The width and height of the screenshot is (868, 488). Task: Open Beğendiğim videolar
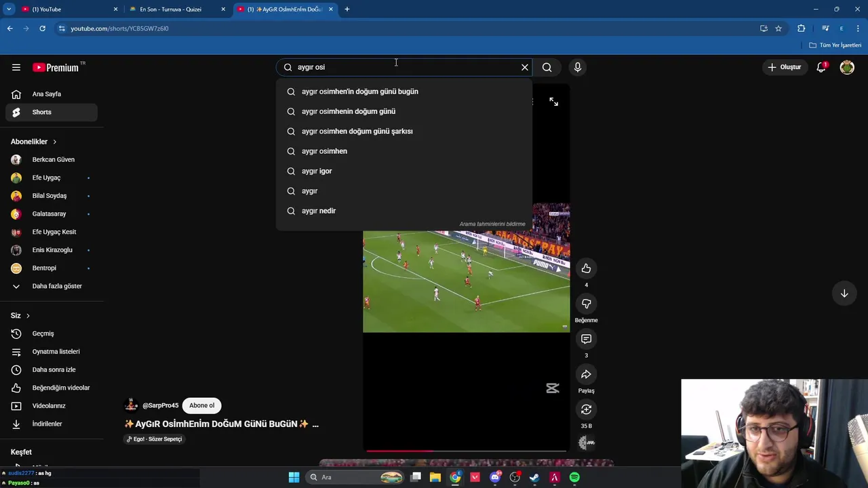[x=52, y=388]
